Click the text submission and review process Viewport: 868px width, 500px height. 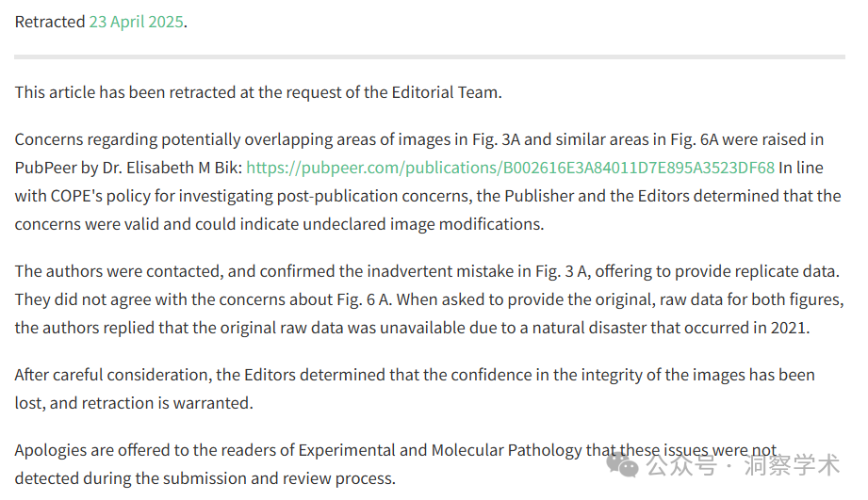(294, 478)
